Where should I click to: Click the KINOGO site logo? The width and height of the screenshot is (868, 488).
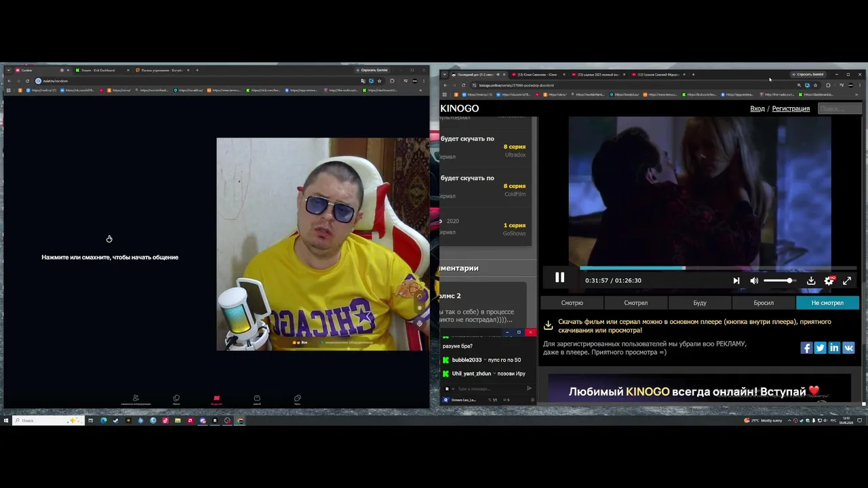460,108
